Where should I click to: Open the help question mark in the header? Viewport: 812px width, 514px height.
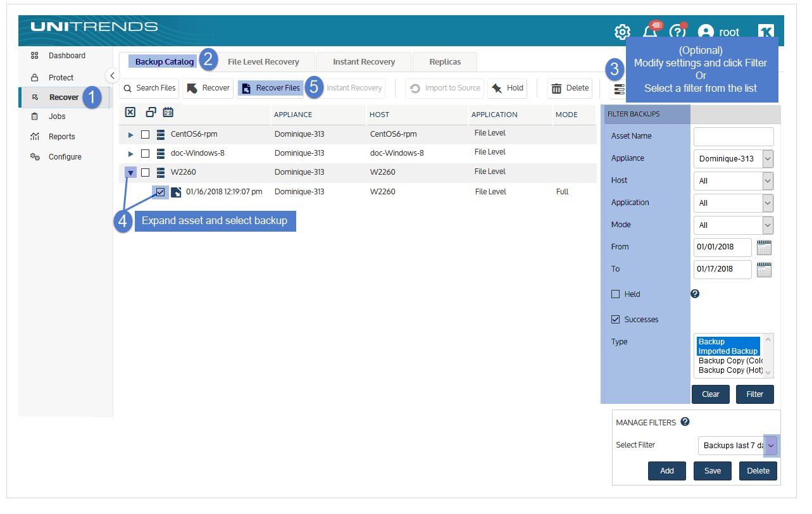coord(677,32)
